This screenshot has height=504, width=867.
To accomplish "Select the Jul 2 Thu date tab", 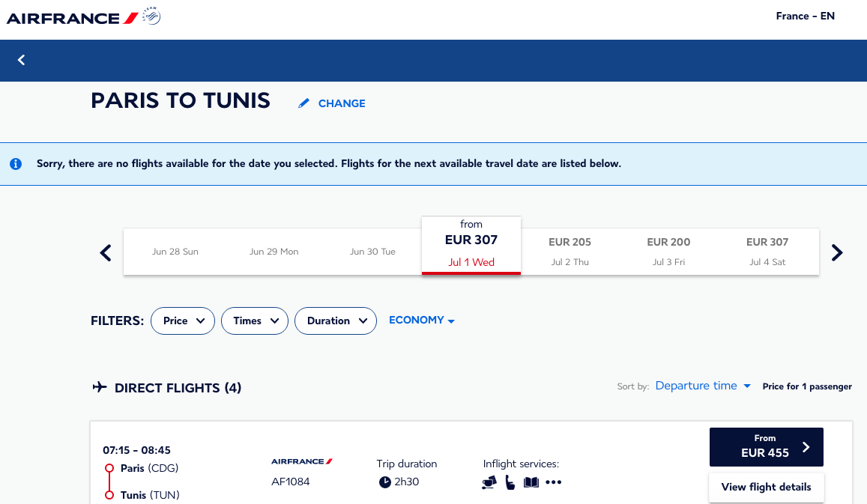I will pyautogui.click(x=570, y=252).
